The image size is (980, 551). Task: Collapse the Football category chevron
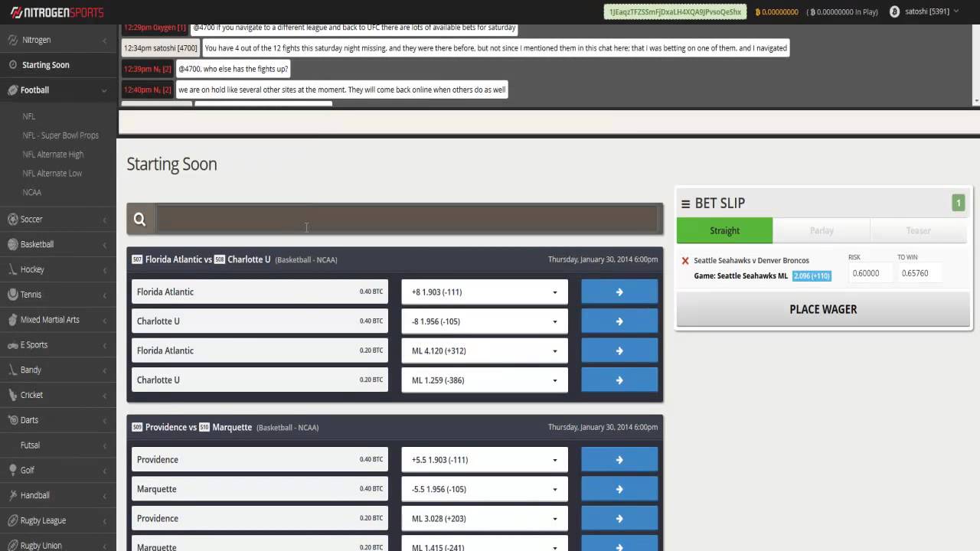(x=104, y=90)
